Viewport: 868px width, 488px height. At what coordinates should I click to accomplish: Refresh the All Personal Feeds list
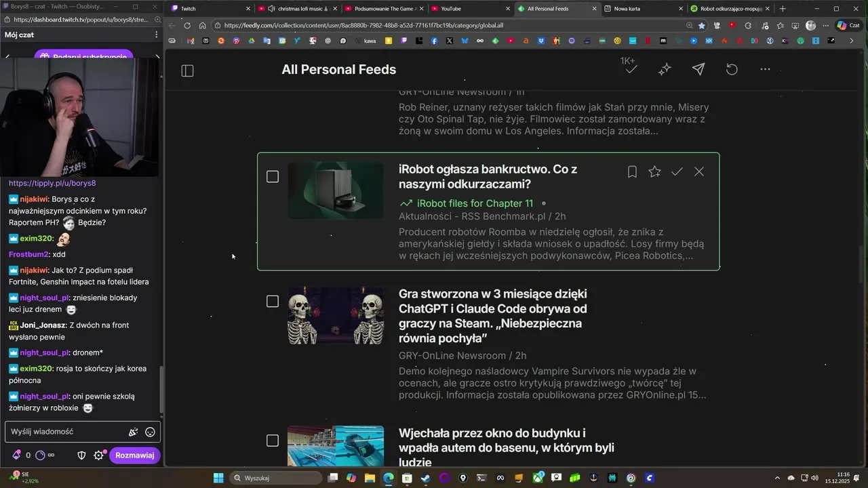point(732,69)
